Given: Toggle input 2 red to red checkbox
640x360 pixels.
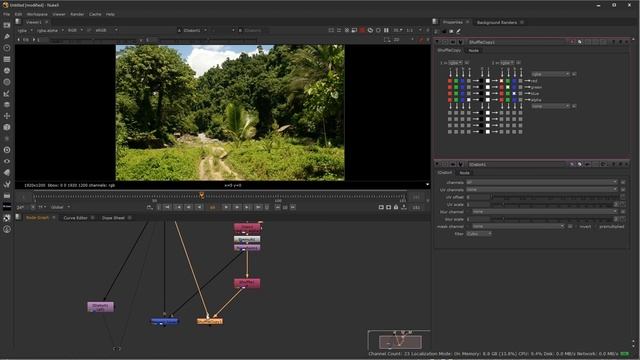Looking at the screenshot, I should click(x=502, y=81).
